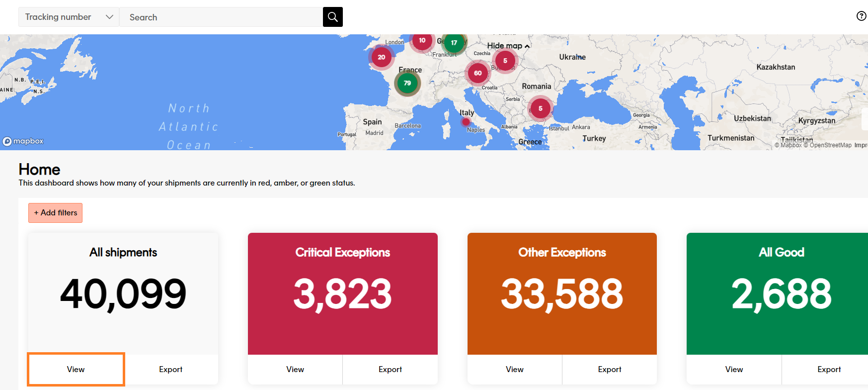View All Good shipments

click(734, 369)
